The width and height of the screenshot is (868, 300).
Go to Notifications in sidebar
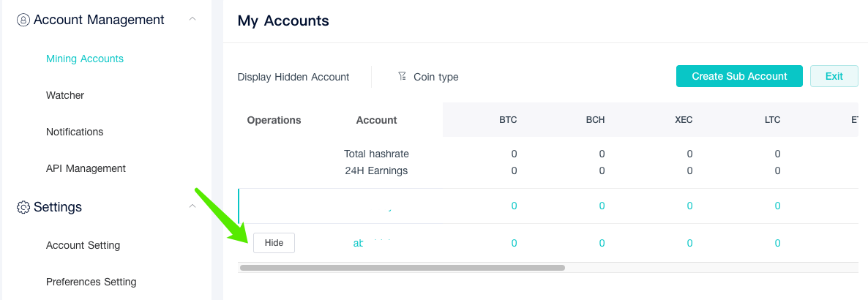click(75, 132)
